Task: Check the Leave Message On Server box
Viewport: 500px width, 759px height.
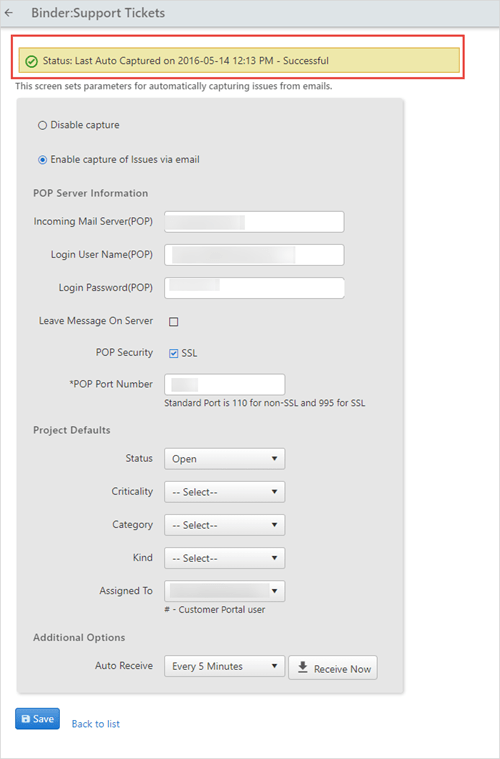Action: 174,321
